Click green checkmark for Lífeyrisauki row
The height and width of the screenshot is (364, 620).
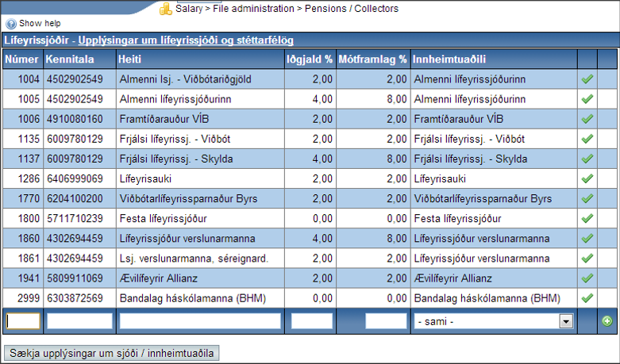587,178
